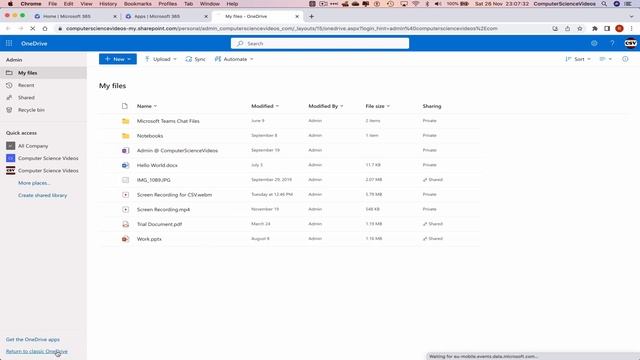Open Recent in the sidebar
The height and width of the screenshot is (360, 640).
click(x=43, y=85)
